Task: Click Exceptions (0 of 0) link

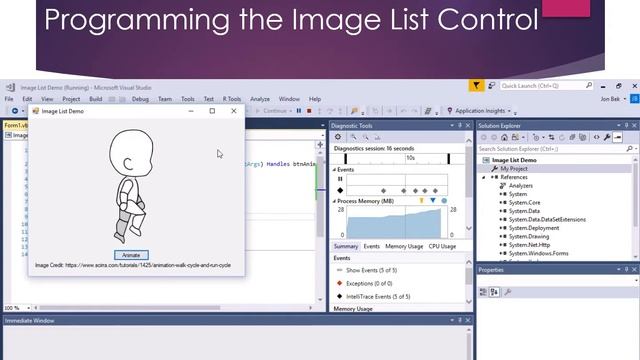Action: [x=369, y=283]
